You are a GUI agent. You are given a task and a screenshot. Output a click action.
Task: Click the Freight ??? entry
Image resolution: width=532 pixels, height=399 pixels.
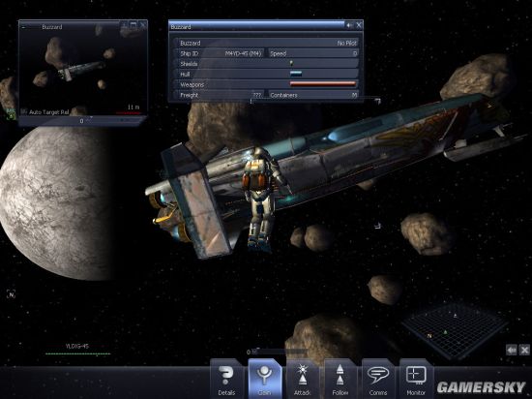point(219,95)
